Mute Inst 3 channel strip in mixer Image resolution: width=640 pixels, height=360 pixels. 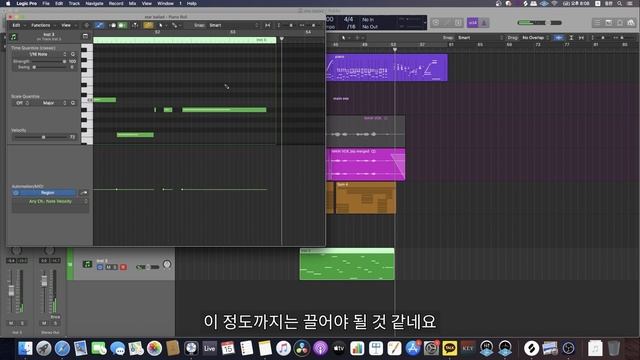click(11, 323)
